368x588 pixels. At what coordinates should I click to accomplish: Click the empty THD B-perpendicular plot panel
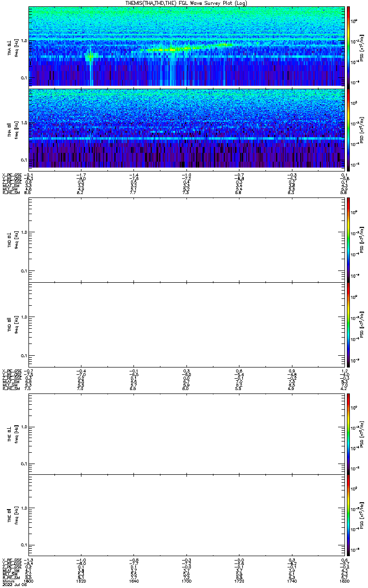tap(186, 240)
